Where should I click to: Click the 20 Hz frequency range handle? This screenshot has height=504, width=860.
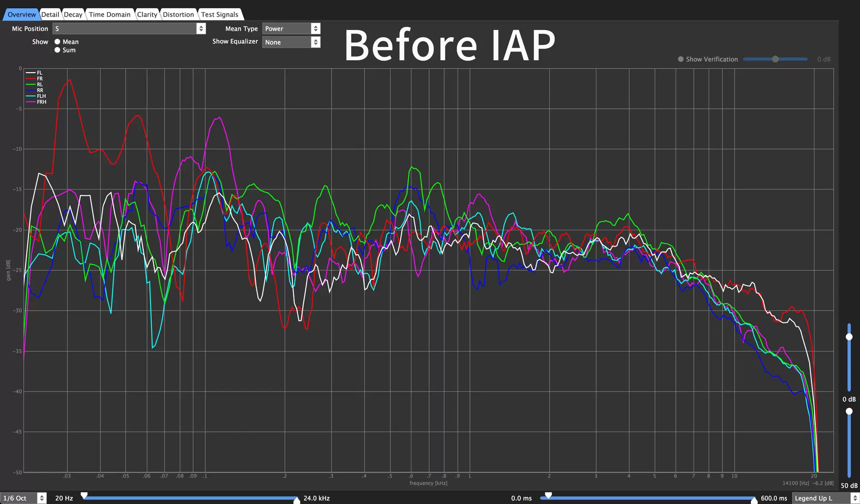click(x=84, y=496)
